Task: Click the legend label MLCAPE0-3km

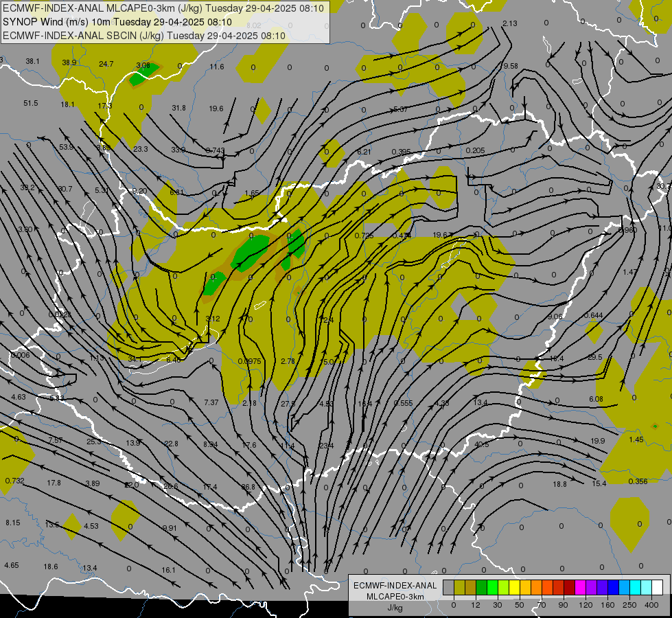Action: [x=395, y=597]
